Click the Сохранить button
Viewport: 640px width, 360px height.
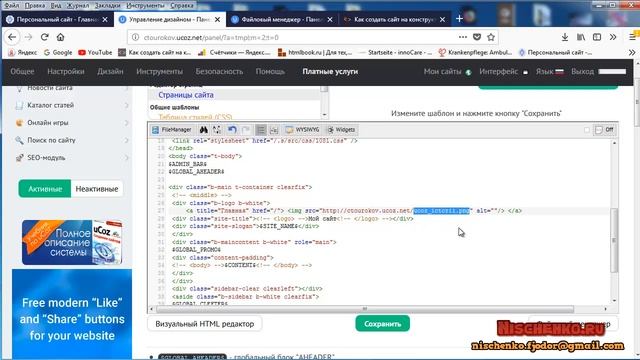point(382,324)
